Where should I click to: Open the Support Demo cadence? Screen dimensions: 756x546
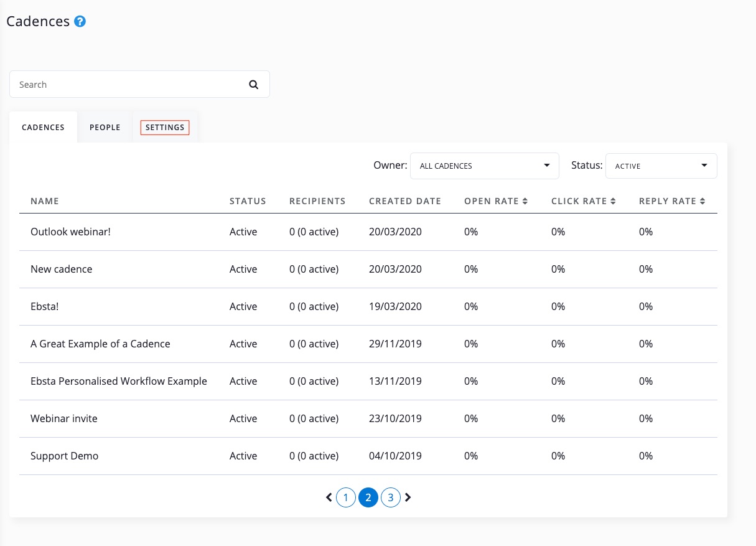point(64,456)
